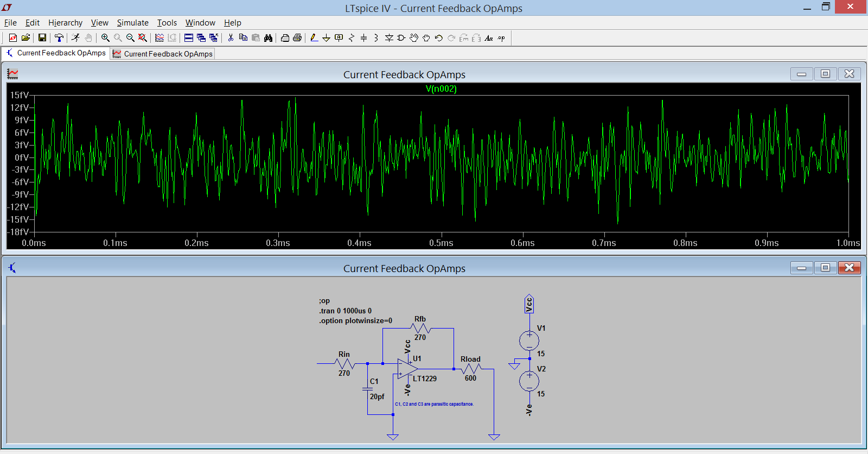Click the 20pf capacitor value
Image resolution: width=868 pixels, height=454 pixels.
(377, 396)
